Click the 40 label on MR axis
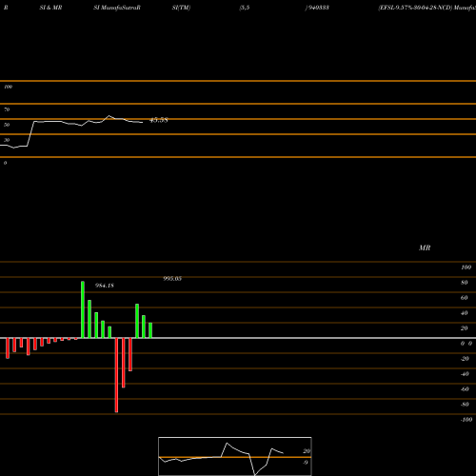 click(x=465, y=313)
